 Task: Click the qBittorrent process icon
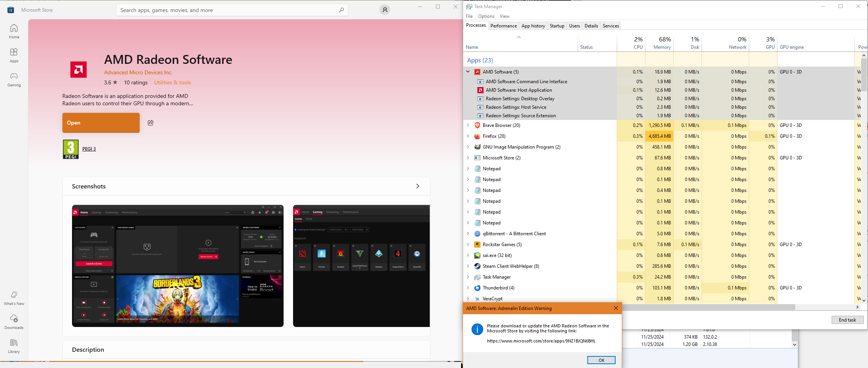click(x=477, y=234)
